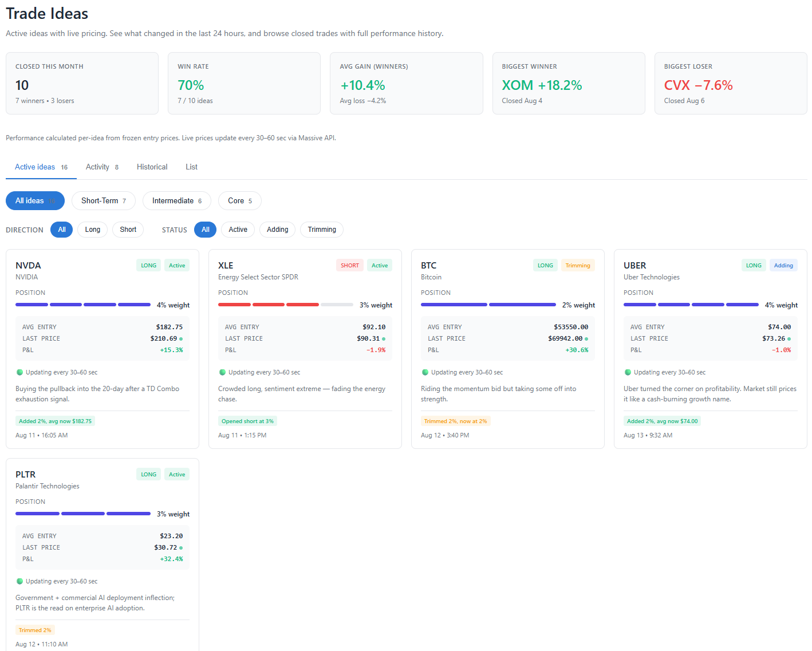
Task: Click the updating status icon on UBER card
Action: (x=628, y=372)
